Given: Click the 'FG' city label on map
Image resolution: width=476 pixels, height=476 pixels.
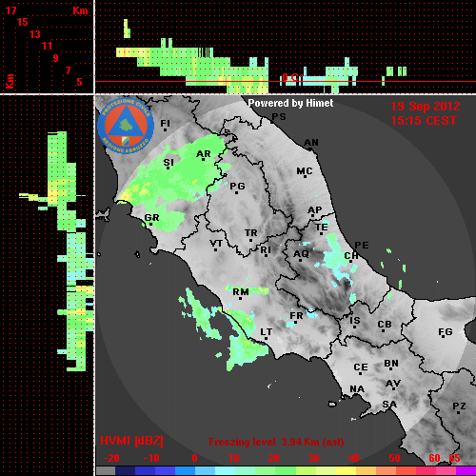Looking at the screenshot, I should coord(446,332).
